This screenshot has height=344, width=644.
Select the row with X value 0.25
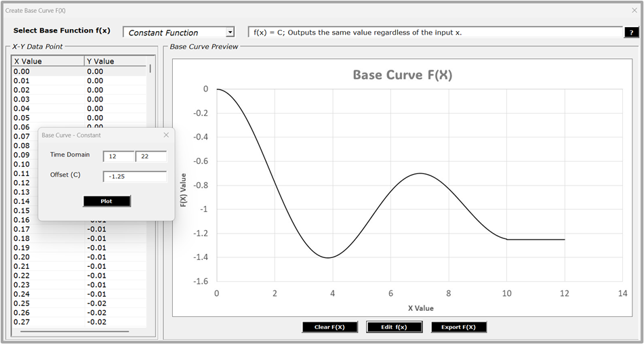click(x=79, y=303)
